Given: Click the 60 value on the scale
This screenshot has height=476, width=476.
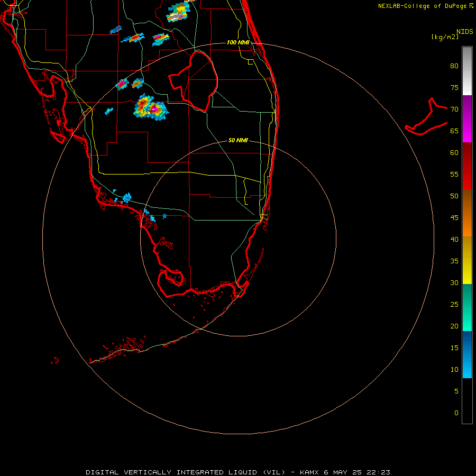Looking at the screenshot, I should tap(454, 153).
